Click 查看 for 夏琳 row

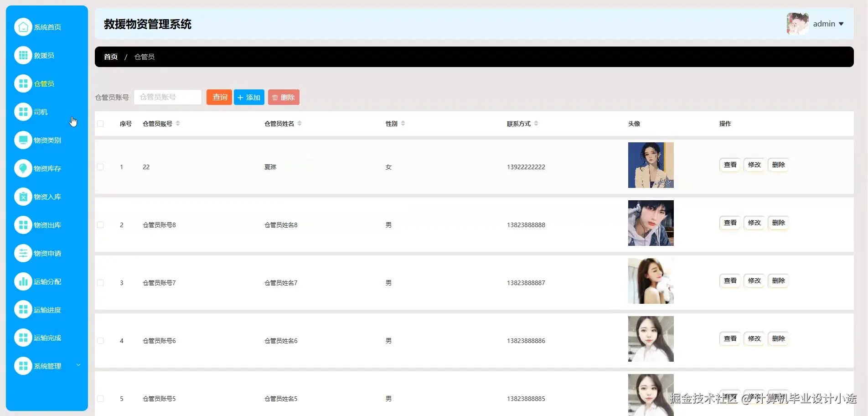(730, 165)
